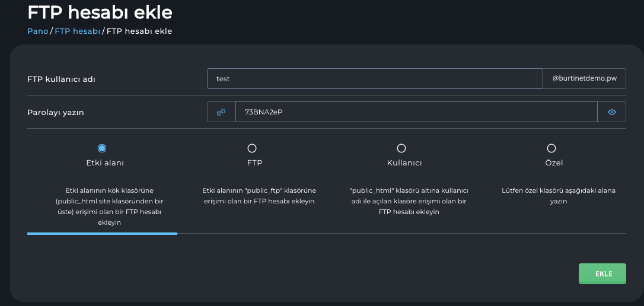Viewport: 644px width, 306px height.
Task: Click the password field containing 73BNA2eP
Action: (416, 112)
